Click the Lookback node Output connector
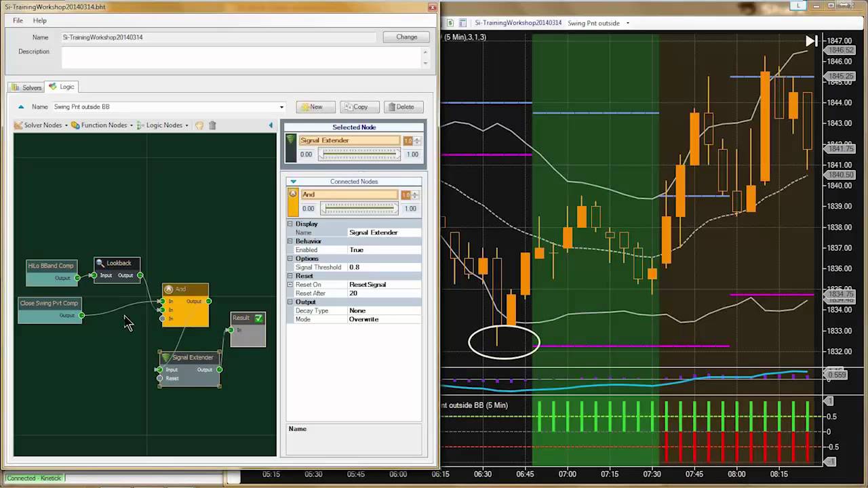The image size is (868, 488). coord(140,275)
